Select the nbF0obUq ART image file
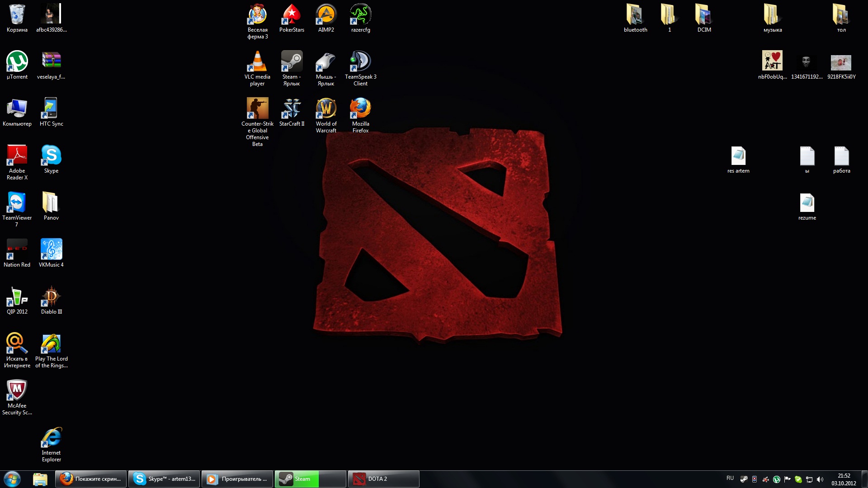This screenshot has height=488, width=868. [x=773, y=65]
